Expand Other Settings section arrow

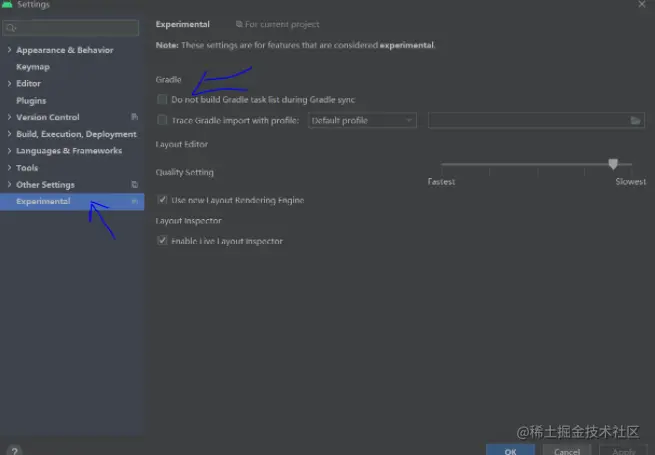[9, 184]
